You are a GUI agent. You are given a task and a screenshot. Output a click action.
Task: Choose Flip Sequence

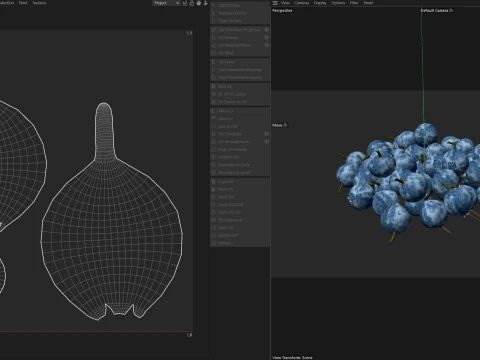coord(240,220)
